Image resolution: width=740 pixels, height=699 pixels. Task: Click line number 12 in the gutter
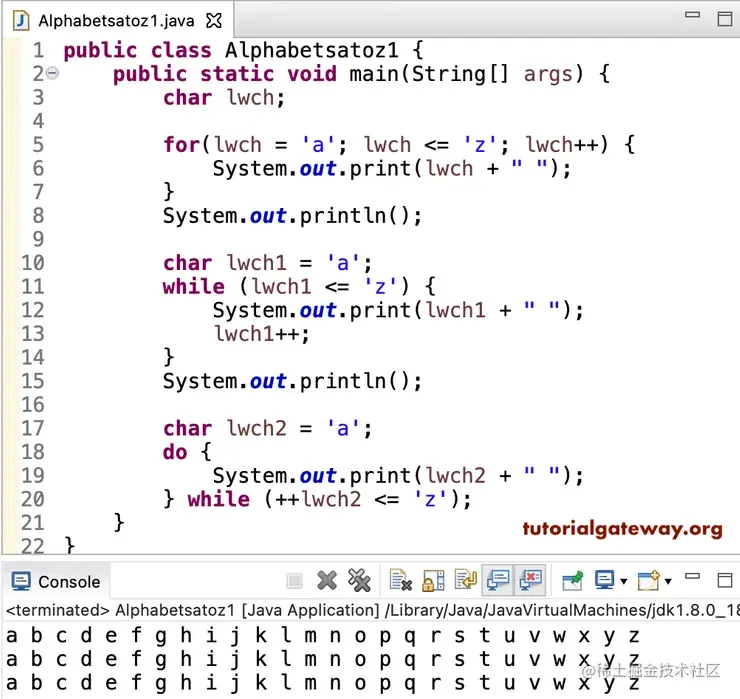[x=33, y=310]
